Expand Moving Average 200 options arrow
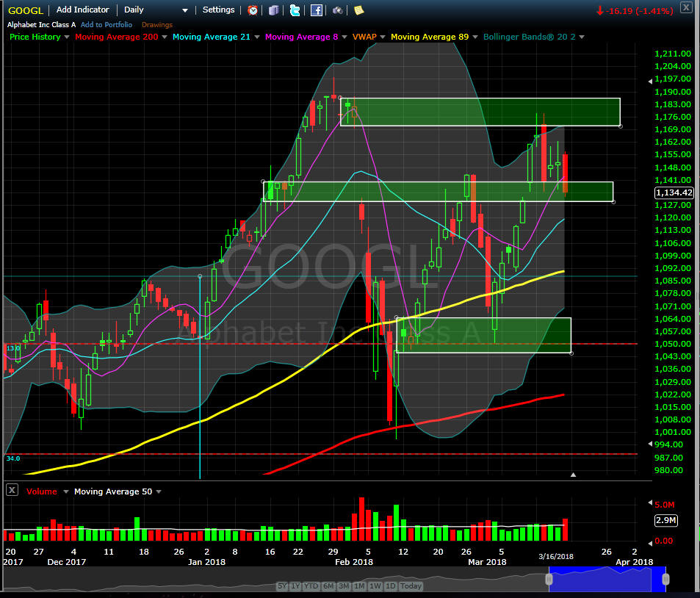This screenshot has width=700, height=598. tap(165, 37)
